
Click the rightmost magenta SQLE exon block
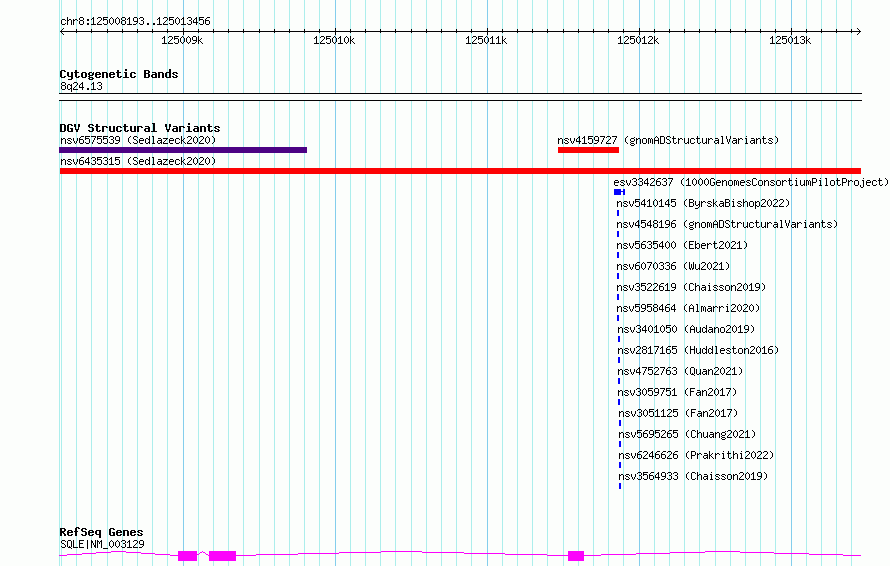coord(576,556)
